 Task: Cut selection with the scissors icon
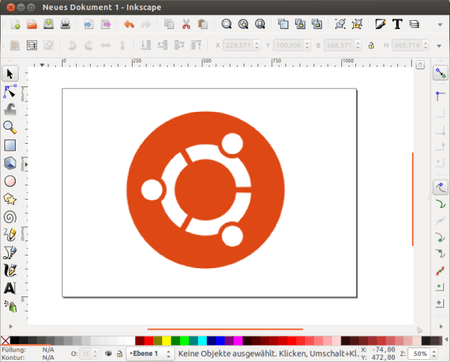pyautogui.click(x=186, y=24)
